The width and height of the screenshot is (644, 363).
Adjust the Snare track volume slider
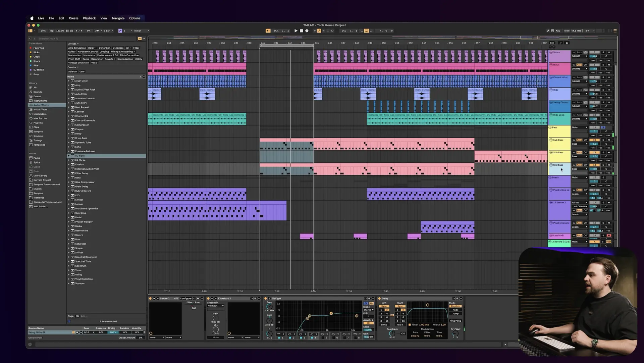(x=594, y=56)
